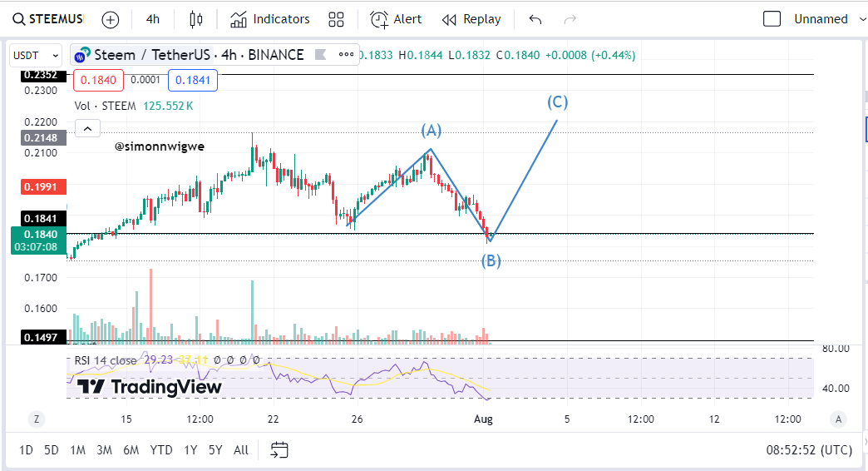Set date range to 3M

click(x=104, y=450)
